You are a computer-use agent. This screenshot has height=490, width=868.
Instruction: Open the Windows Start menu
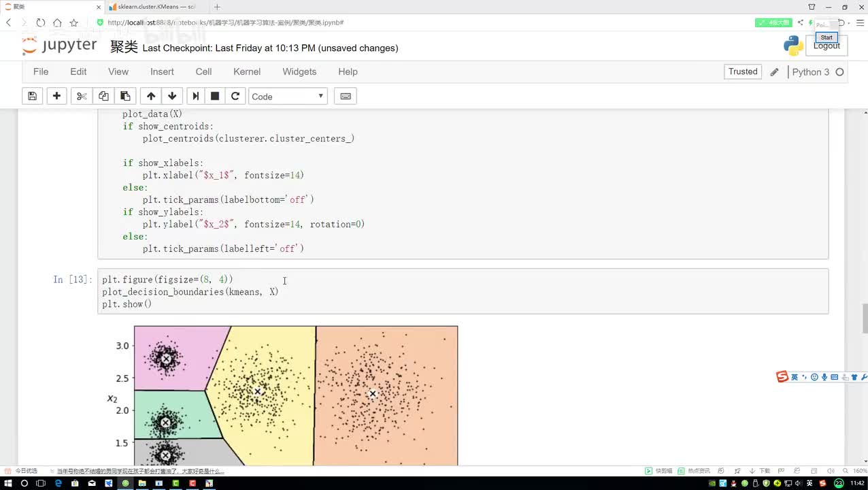[x=7, y=483]
